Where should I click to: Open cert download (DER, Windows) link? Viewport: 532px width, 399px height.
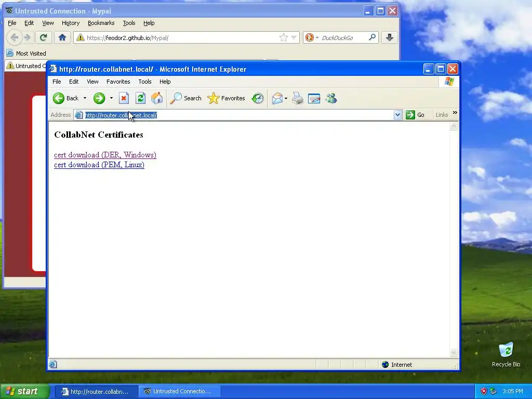(x=105, y=155)
